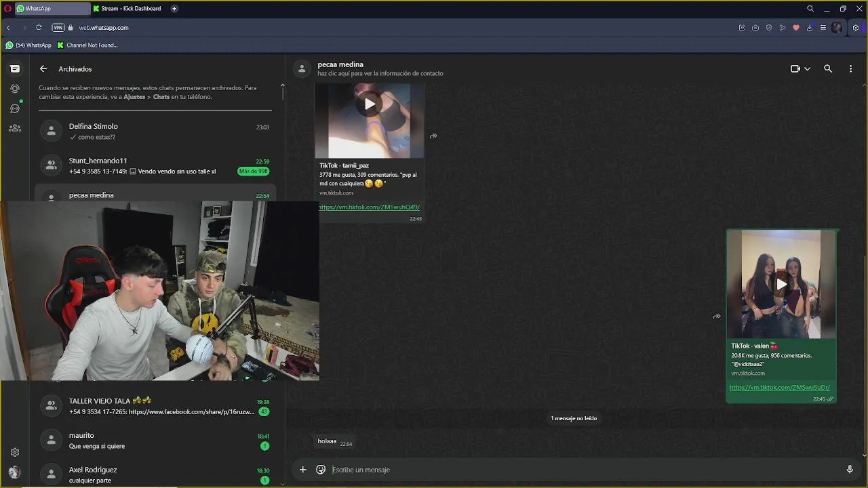Switch to the Stream - Kick Dashboard tab
The width and height of the screenshot is (868, 488).
pos(128,9)
